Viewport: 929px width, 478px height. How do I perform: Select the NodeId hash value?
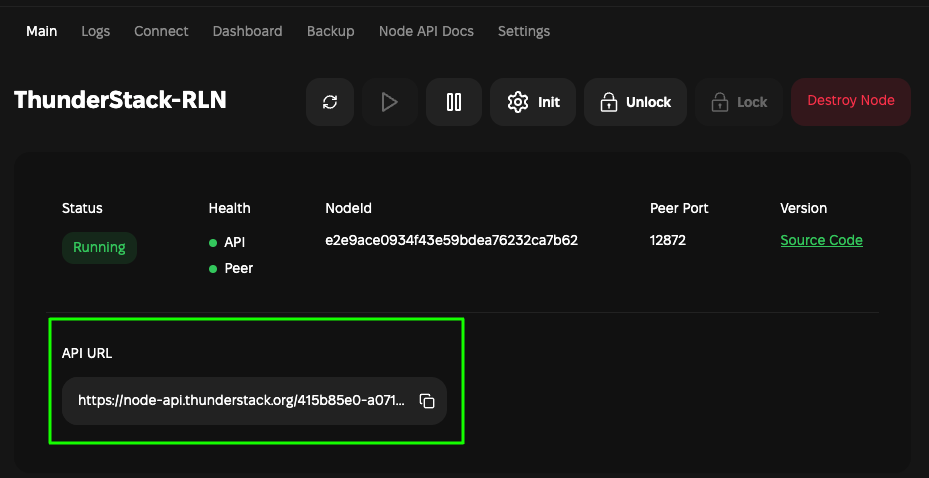[451, 240]
